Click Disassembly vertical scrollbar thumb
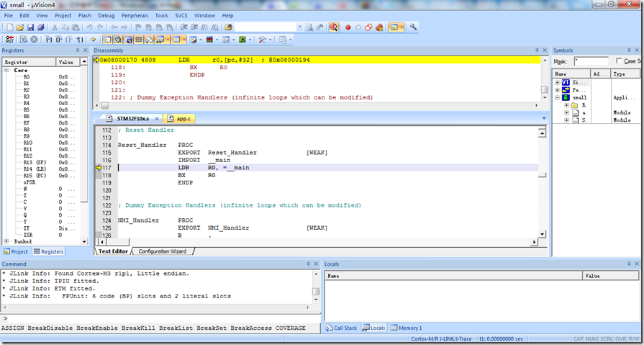The width and height of the screenshot is (644, 345). click(544, 89)
